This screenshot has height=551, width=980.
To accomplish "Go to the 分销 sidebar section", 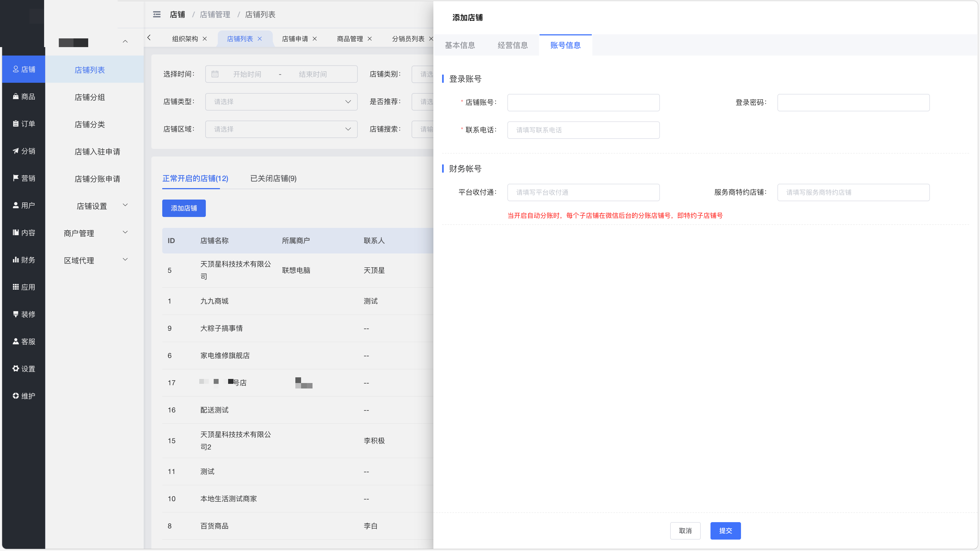I will 24,151.
